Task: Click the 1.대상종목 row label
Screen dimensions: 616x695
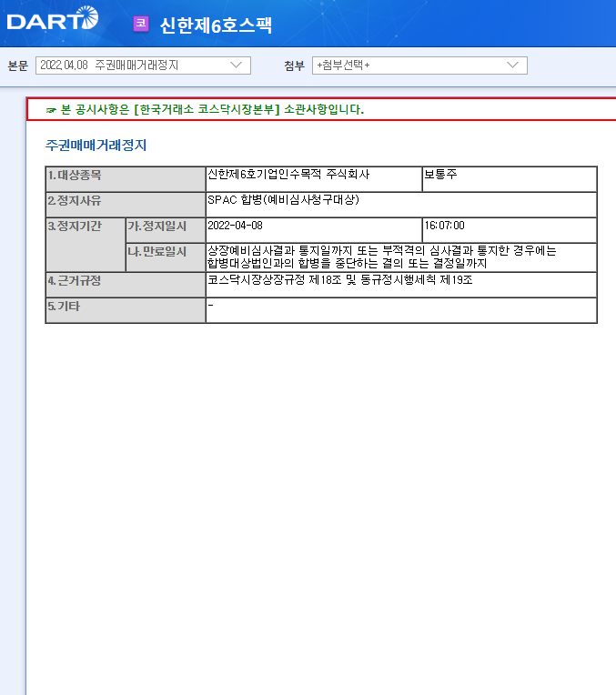Action: 126,179
